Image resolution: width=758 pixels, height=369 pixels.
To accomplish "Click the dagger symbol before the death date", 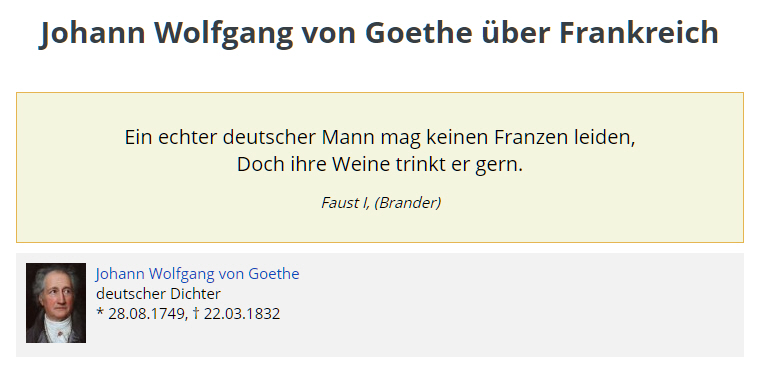I will point(196,313).
